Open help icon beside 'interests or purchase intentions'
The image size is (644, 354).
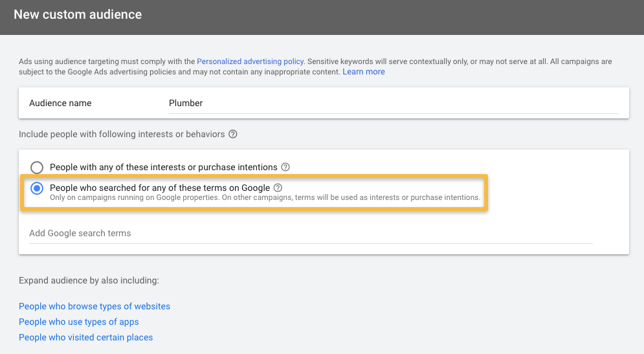point(285,167)
